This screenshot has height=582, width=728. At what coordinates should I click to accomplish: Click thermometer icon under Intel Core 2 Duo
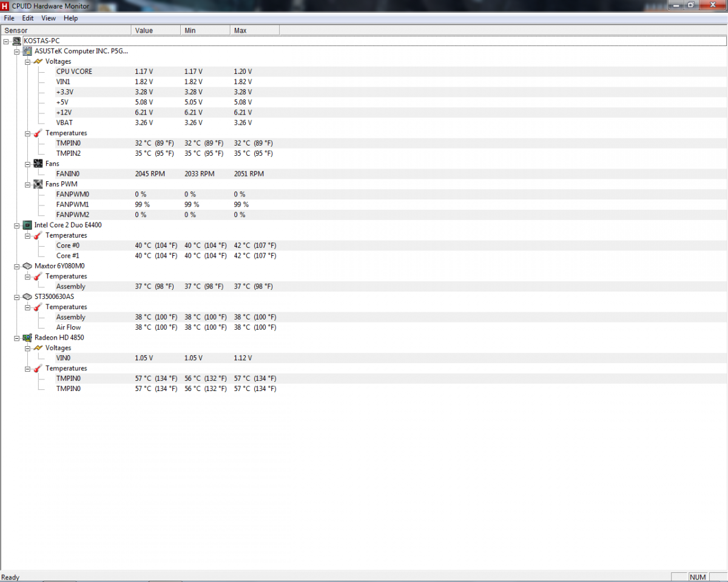point(38,235)
